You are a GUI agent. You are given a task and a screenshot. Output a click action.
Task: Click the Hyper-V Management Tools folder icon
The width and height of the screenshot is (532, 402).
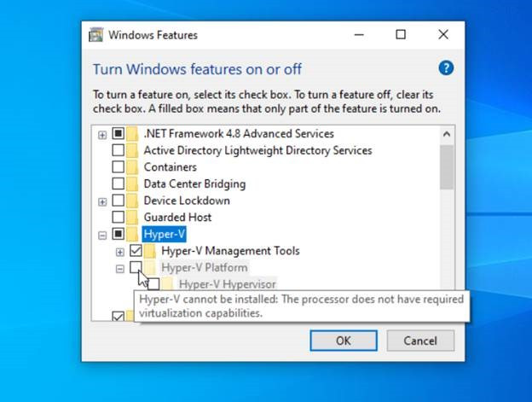(x=150, y=251)
